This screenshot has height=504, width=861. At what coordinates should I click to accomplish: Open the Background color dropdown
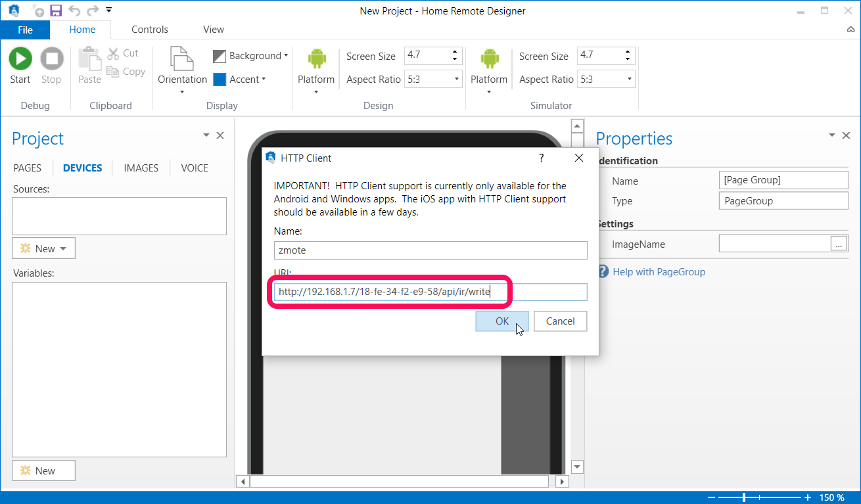click(250, 56)
